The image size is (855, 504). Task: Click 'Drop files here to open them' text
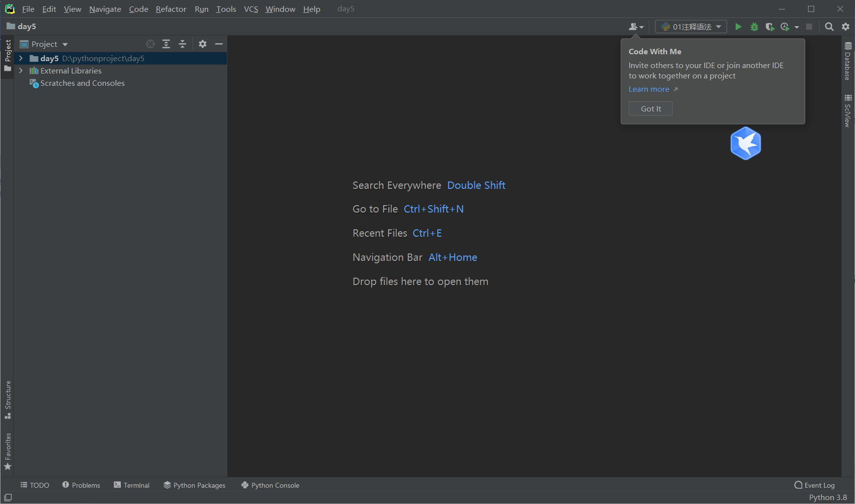coord(421,282)
